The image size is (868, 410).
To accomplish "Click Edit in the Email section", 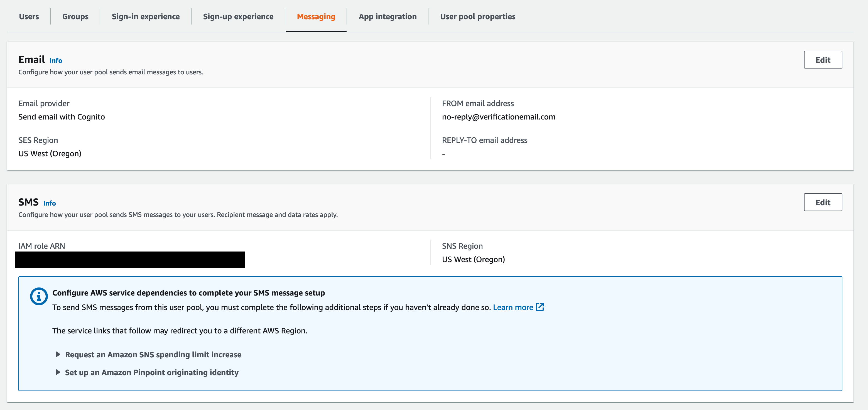I will pos(823,59).
